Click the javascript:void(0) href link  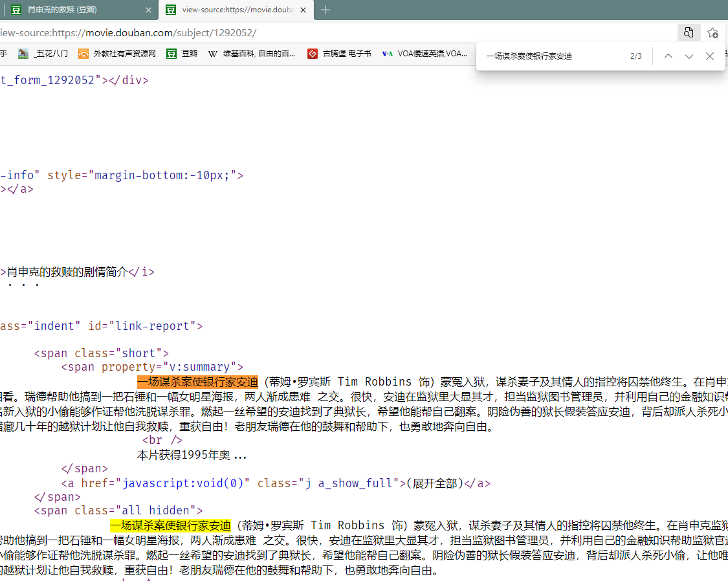pyautogui.click(x=182, y=483)
